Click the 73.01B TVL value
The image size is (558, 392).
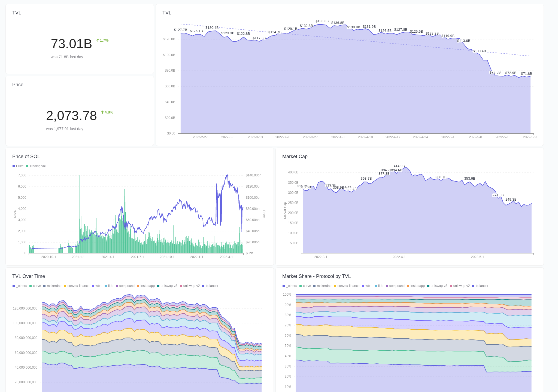click(x=71, y=44)
